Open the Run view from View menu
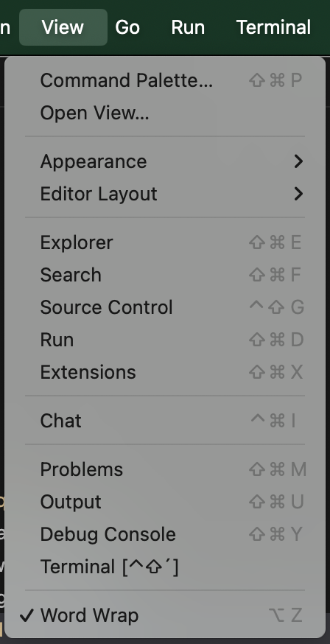Screen dimensions: 330x644 pos(165,340)
